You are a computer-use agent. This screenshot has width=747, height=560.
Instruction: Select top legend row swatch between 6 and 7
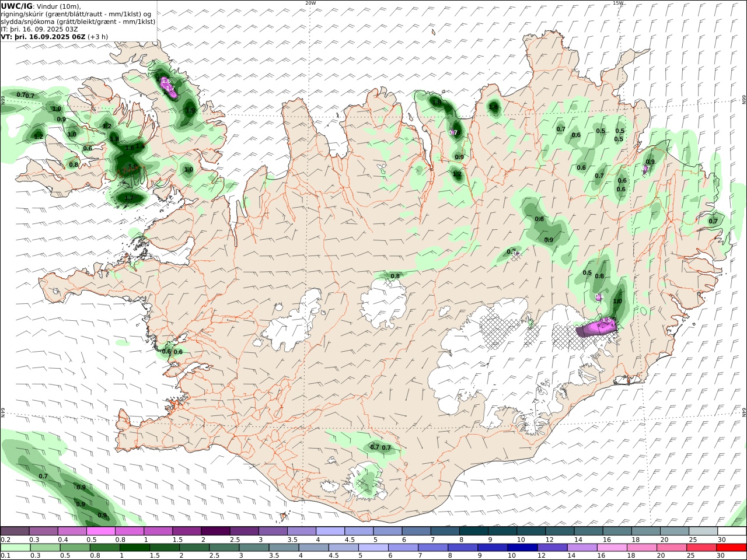point(416,531)
